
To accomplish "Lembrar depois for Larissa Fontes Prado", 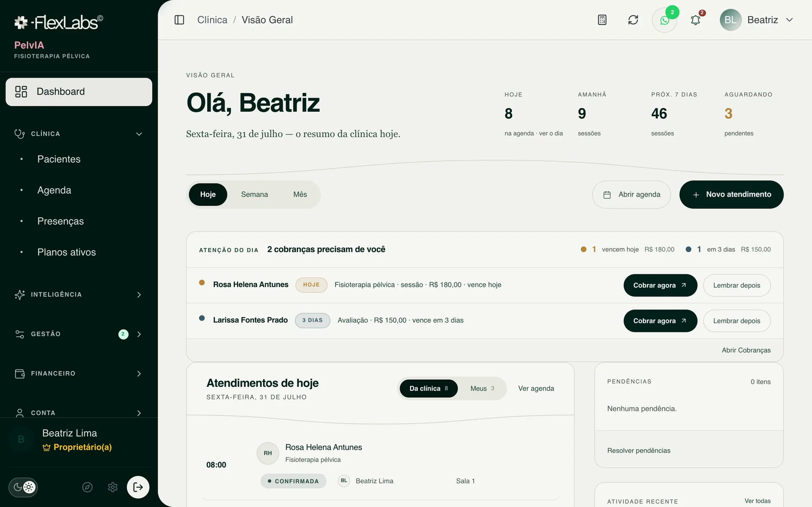I will [737, 321].
